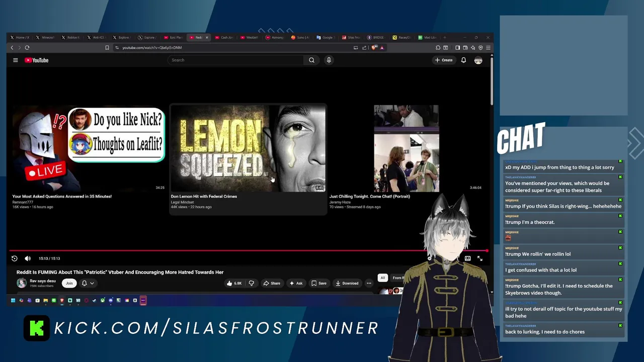
Task: Switch to the Suno tab
Action: coord(300,37)
